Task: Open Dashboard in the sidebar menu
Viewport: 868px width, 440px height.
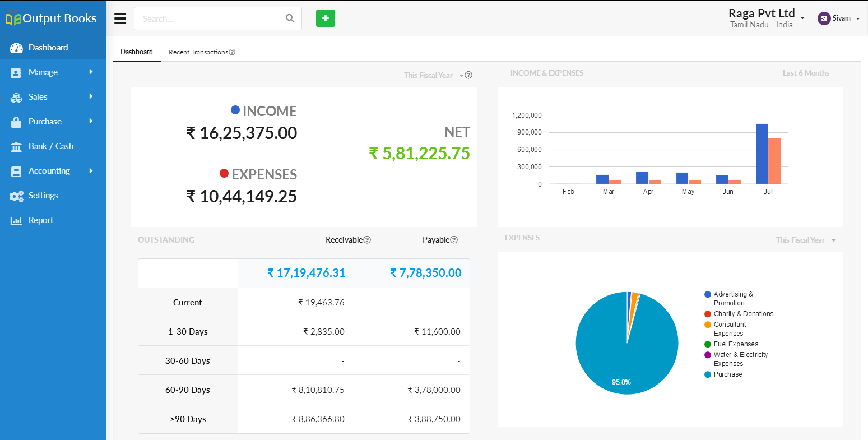Action: point(53,48)
